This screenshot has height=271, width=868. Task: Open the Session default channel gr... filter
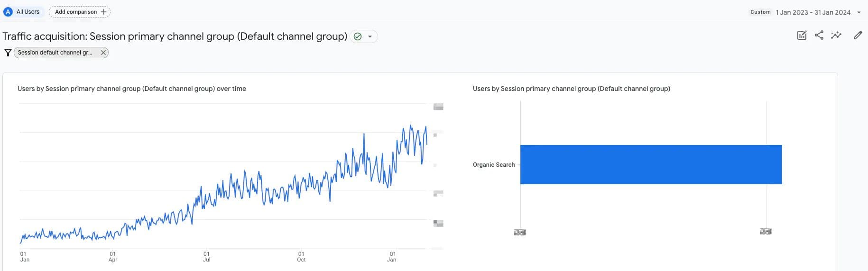[55, 53]
